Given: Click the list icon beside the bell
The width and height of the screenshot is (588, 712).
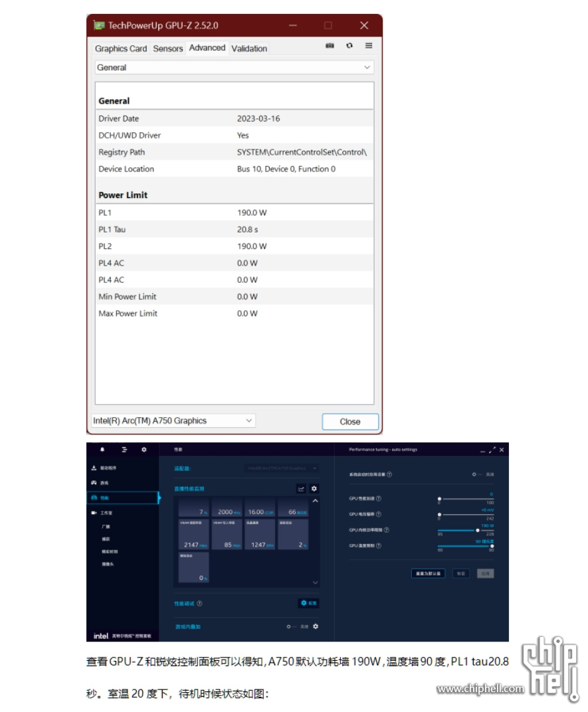Looking at the screenshot, I should [124, 450].
